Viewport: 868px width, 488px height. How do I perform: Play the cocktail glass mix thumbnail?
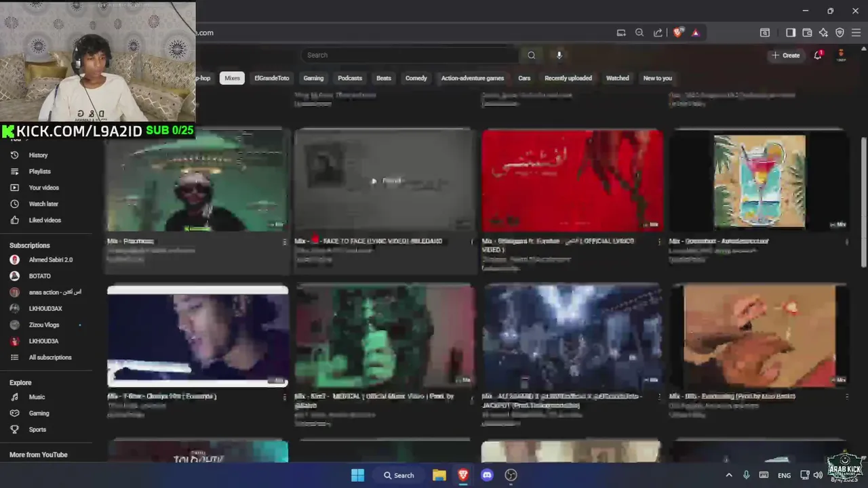(x=759, y=180)
